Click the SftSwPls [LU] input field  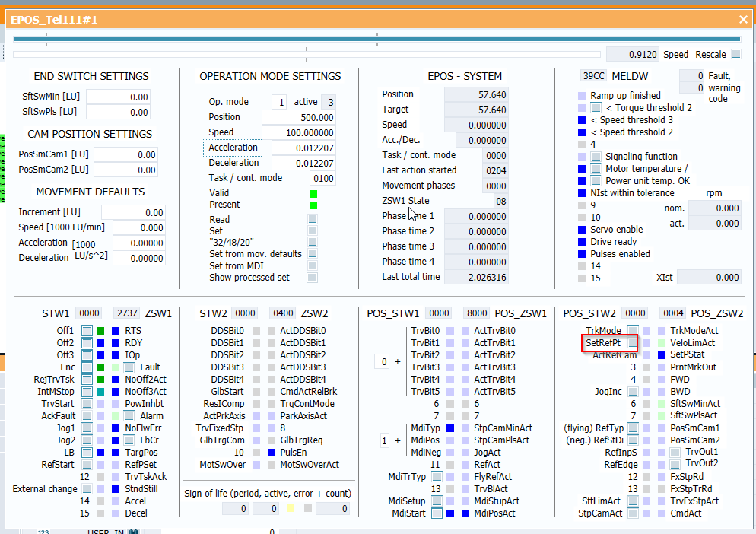118,113
